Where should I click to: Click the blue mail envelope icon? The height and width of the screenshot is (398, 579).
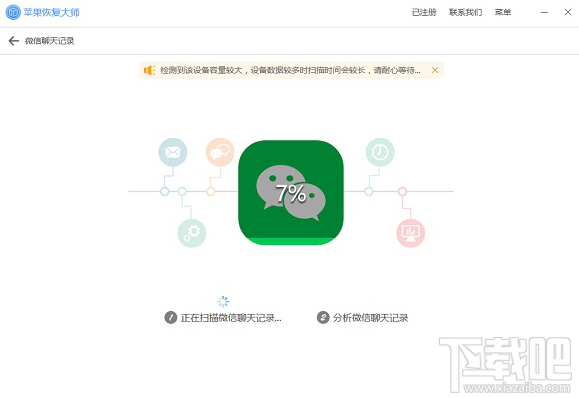pos(173,152)
